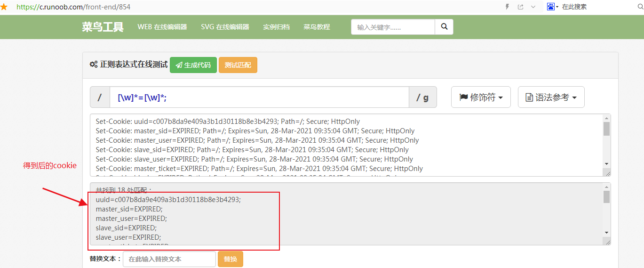644x268 pixels.
Task: Click the leading '/' regex delimiter
Action: point(100,97)
